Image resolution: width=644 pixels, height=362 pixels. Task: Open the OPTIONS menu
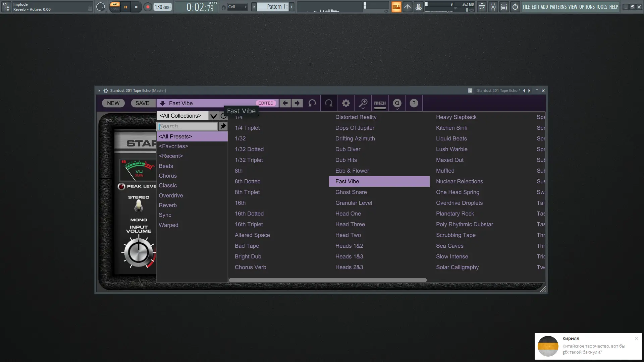click(587, 7)
